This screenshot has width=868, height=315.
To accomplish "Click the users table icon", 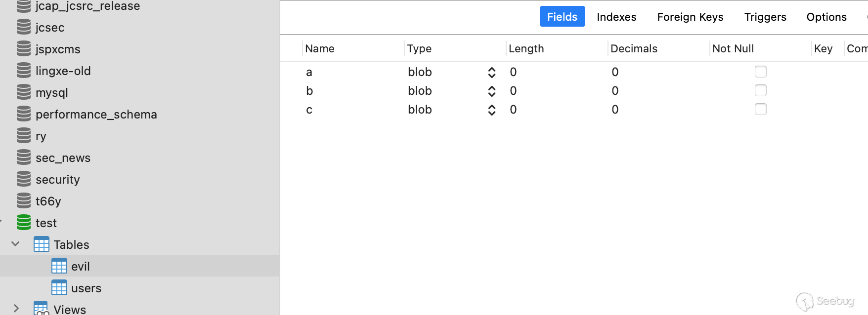I will click(59, 288).
